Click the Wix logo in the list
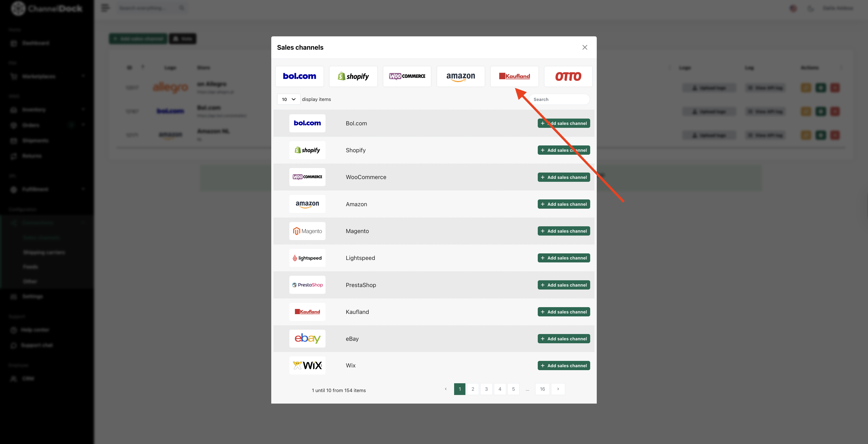This screenshot has height=444, width=868. coord(307,365)
